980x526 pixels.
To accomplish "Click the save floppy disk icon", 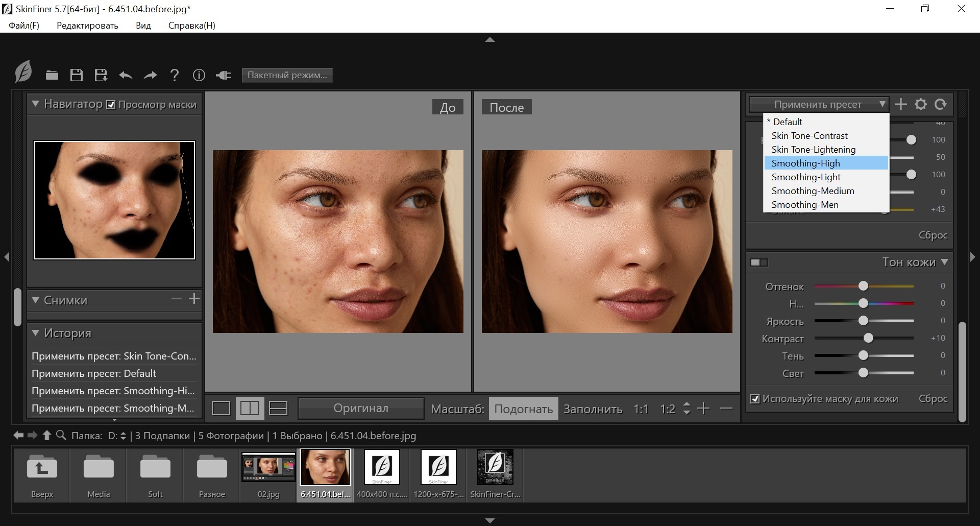I will [77, 75].
